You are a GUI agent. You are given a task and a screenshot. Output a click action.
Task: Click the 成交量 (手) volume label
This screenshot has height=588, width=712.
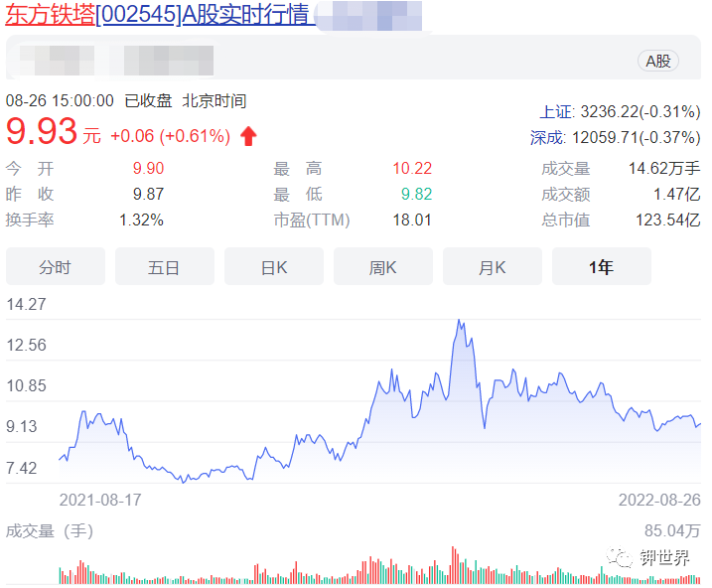click(50, 530)
